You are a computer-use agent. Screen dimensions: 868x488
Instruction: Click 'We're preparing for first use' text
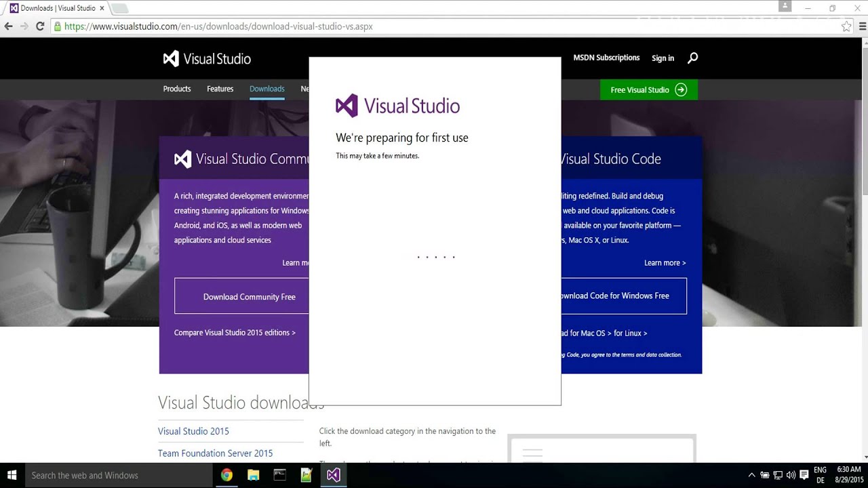[x=402, y=138]
